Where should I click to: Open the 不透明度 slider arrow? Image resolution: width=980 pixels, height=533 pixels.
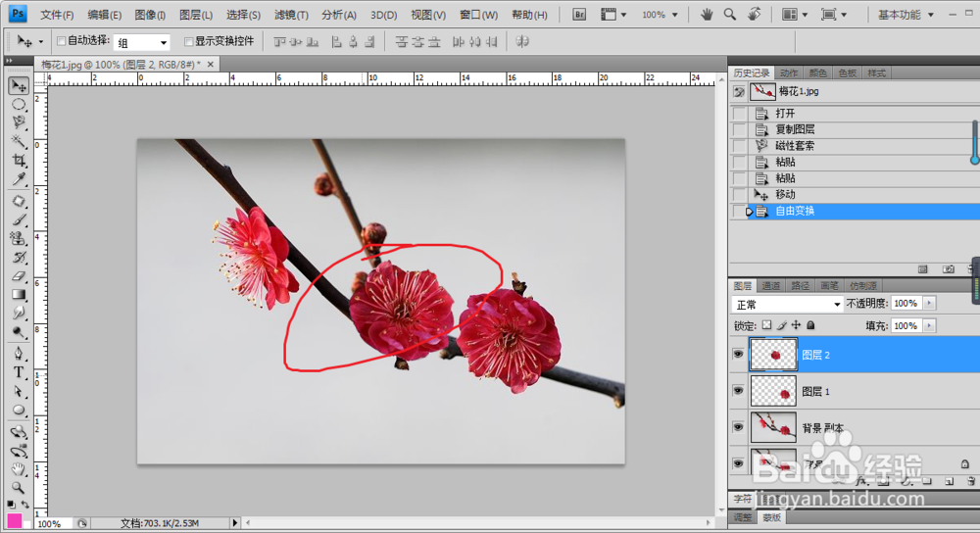tap(929, 303)
